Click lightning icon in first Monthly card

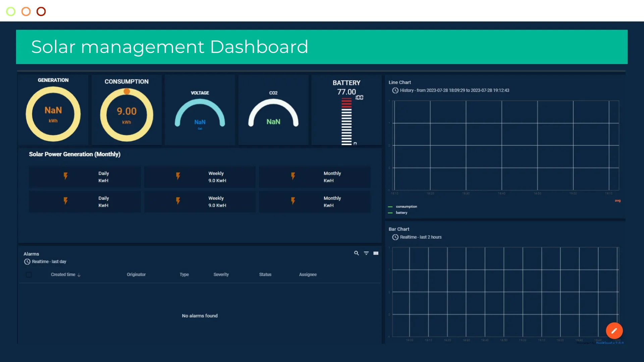(293, 176)
